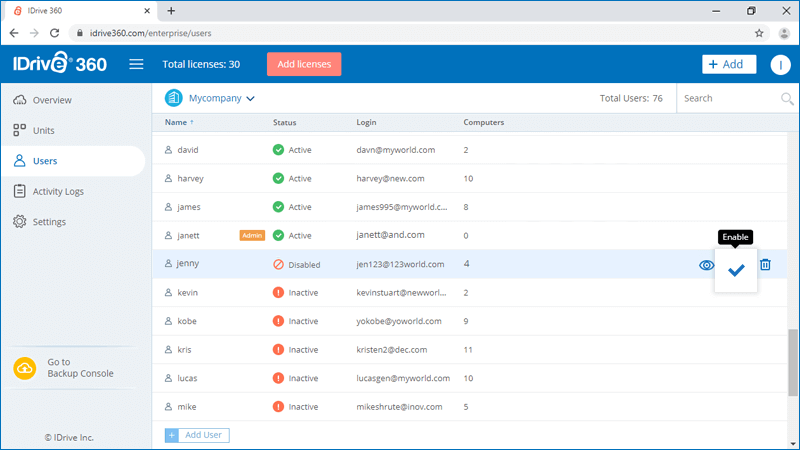
Task: Click the Disabled status icon for jenny
Action: pyautogui.click(x=278, y=264)
